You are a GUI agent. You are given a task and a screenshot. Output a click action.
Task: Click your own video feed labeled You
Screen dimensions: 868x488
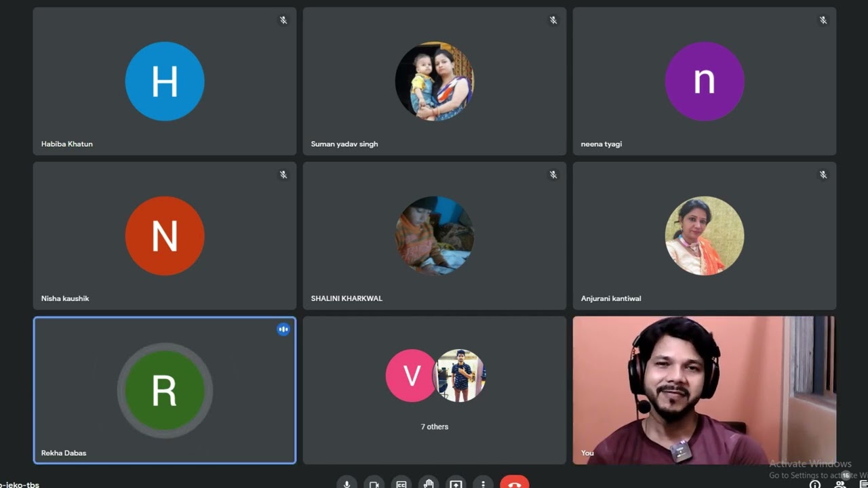705,390
